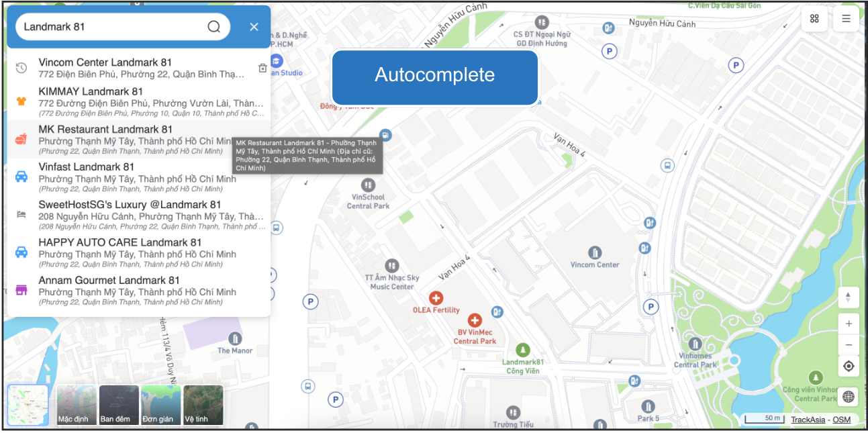
Task: Click the Landmark81 Công Viên tree marker
Action: pyautogui.click(x=522, y=350)
